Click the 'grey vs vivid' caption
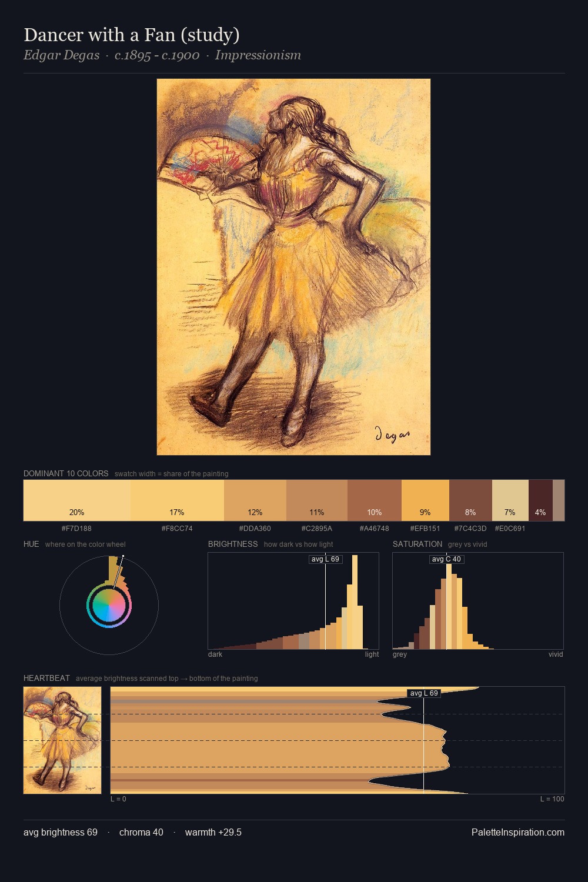Viewport: 588px width, 882px height. [467, 544]
